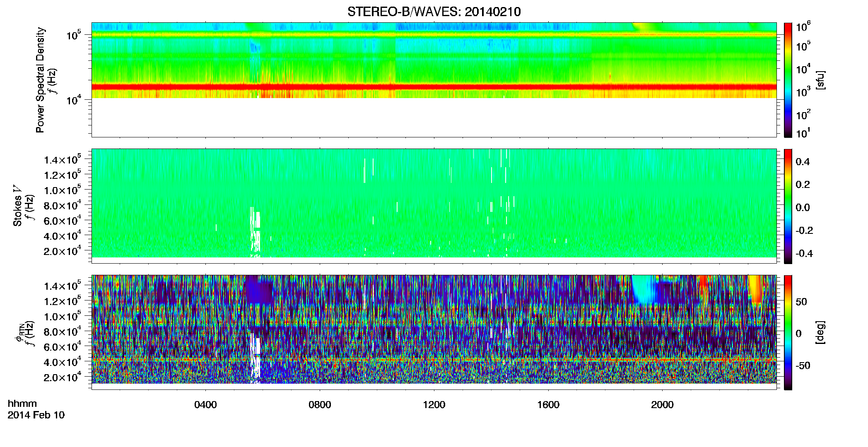Open the Stokes V spectrogram panel
This screenshot has height=447, width=868.
point(434,206)
